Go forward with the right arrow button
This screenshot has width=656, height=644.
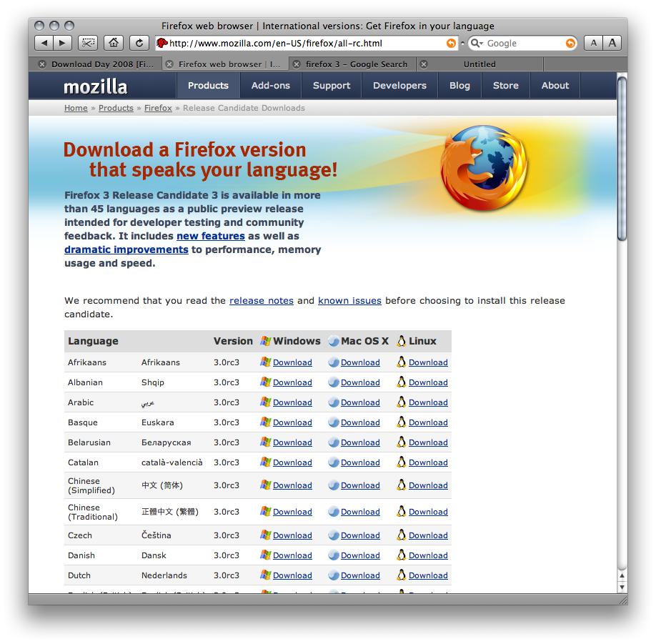(x=62, y=43)
